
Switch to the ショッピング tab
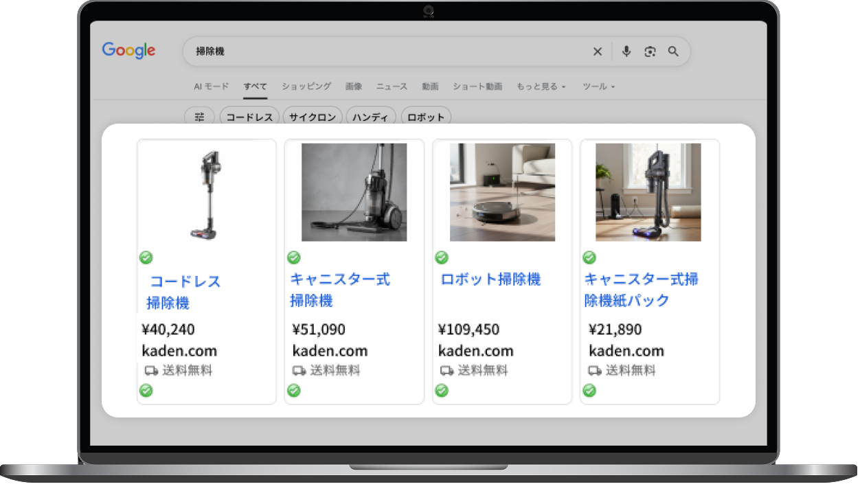(306, 87)
